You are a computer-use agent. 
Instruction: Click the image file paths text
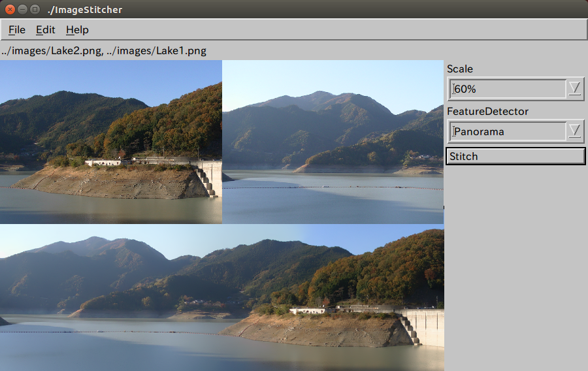104,51
